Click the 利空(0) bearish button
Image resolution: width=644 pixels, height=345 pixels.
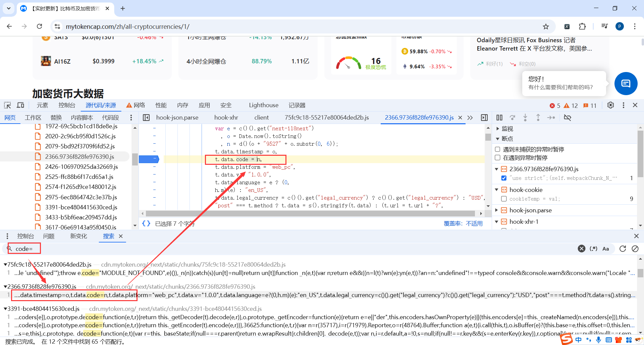point(523,64)
